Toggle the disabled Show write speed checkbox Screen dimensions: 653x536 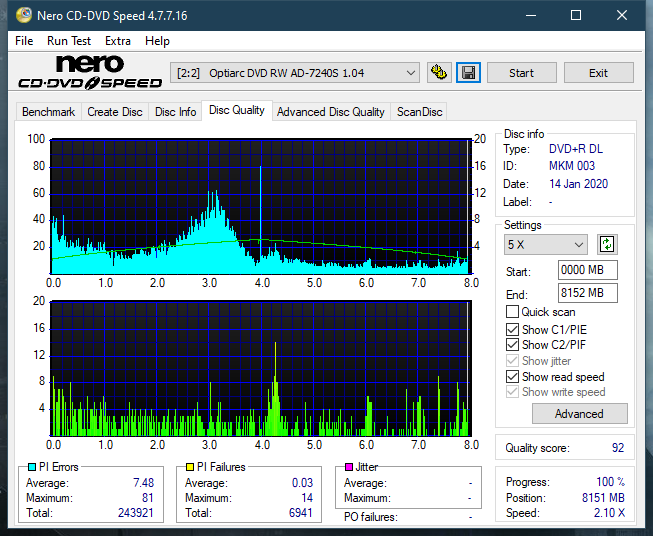pos(512,392)
